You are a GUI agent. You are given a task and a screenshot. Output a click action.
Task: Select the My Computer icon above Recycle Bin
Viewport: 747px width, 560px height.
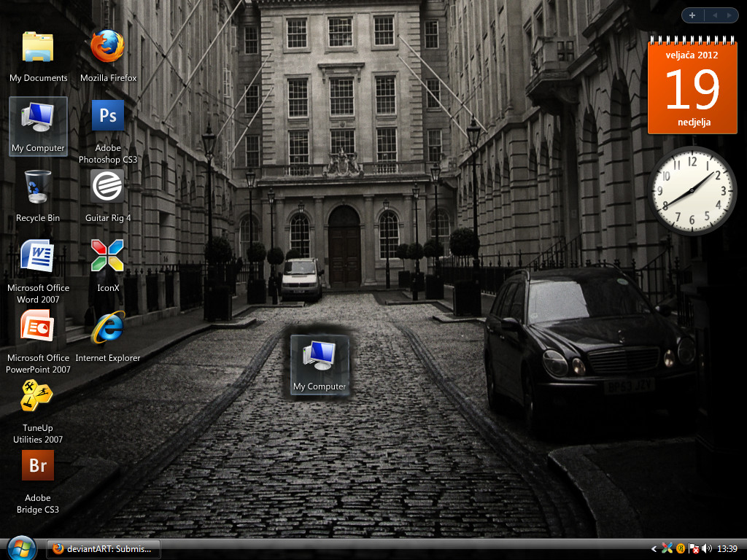[x=38, y=126]
